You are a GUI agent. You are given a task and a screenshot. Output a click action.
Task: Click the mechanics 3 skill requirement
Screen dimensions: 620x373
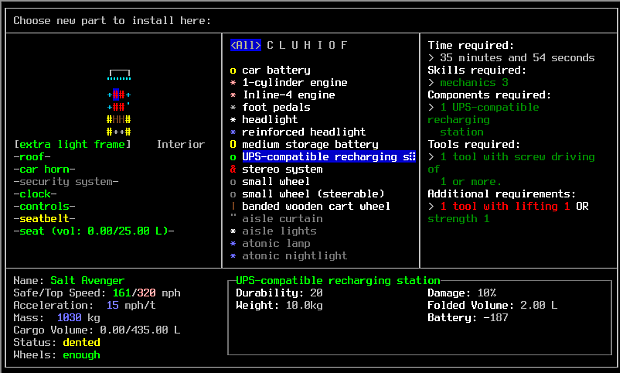pyautogui.click(x=474, y=83)
